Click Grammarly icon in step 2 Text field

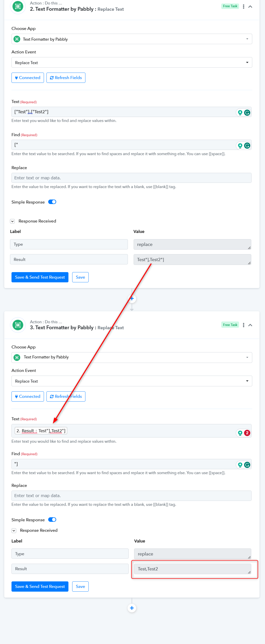click(x=247, y=112)
